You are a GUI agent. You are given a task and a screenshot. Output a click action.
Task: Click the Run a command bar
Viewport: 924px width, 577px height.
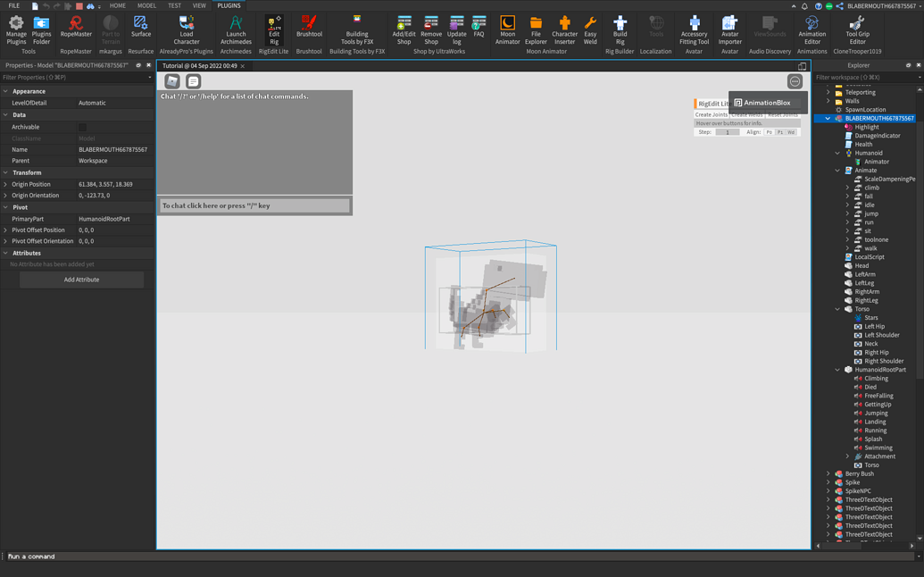pyautogui.click(x=89, y=556)
